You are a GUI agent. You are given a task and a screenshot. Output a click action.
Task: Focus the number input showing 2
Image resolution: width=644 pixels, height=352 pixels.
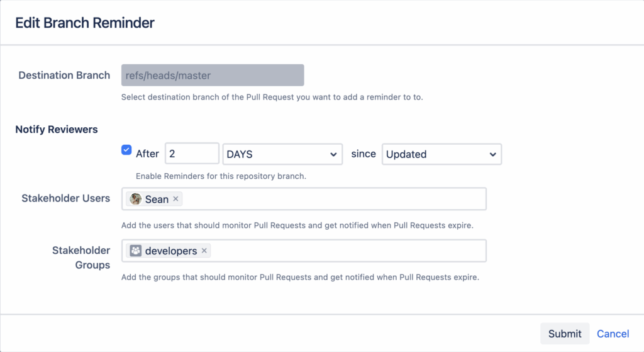coord(191,154)
